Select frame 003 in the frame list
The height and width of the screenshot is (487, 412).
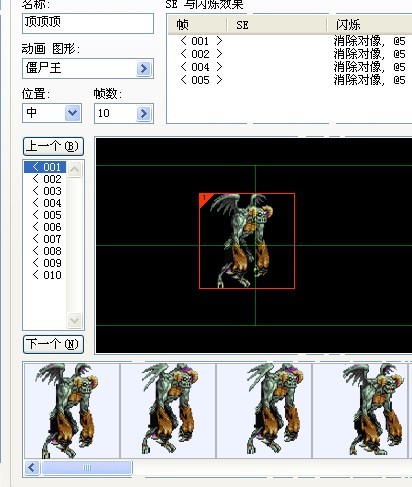click(x=45, y=191)
